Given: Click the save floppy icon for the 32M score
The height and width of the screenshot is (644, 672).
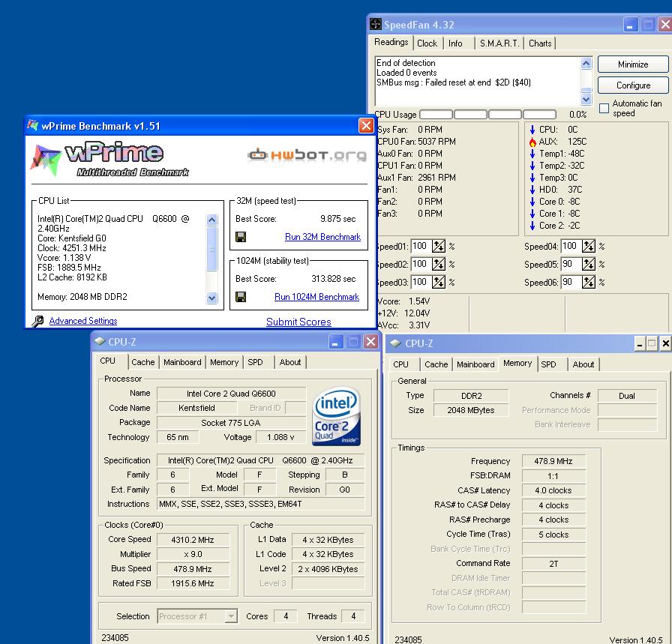Looking at the screenshot, I should (x=241, y=237).
